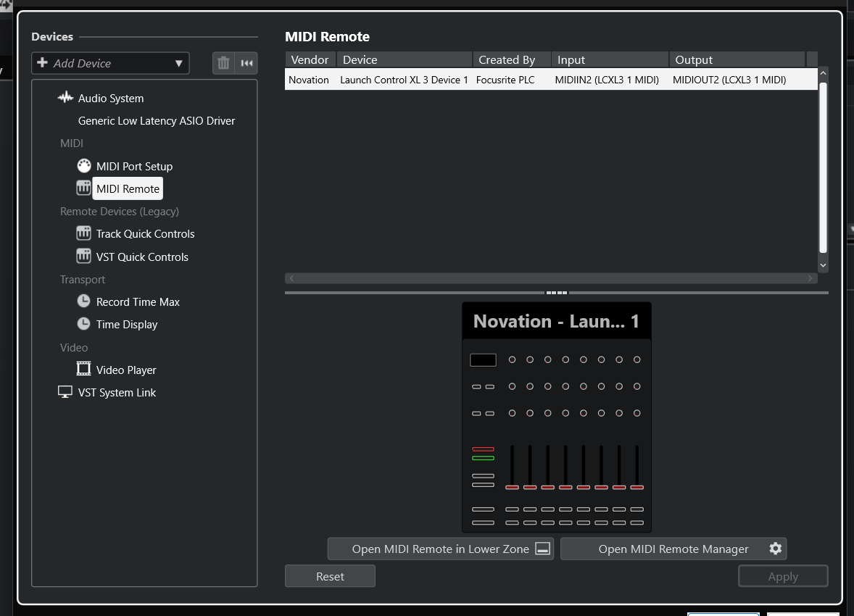Select Audio System in device tree
The height and width of the screenshot is (616, 854).
coord(111,98)
